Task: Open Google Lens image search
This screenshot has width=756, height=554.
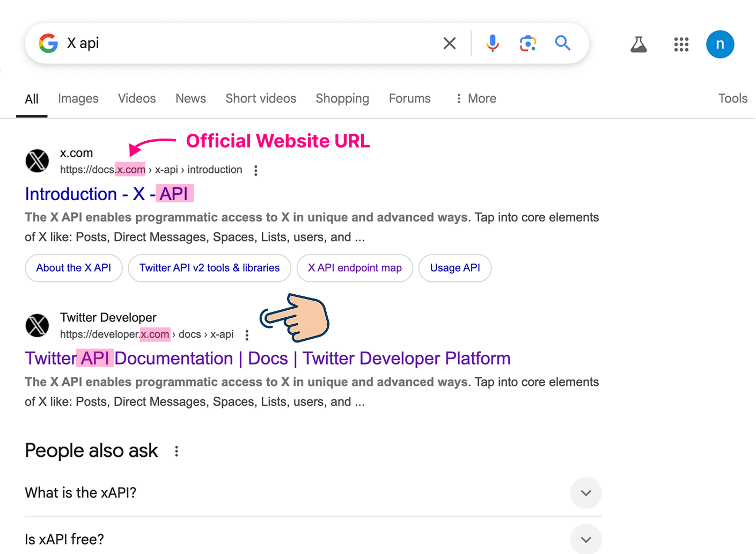Action: click(528, 43)
